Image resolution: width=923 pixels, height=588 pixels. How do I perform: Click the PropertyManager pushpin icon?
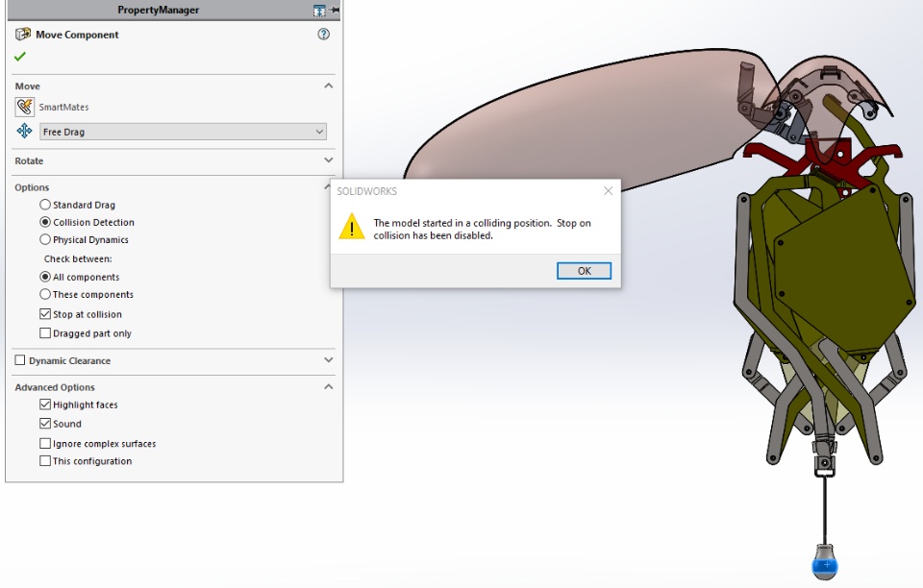335,10
